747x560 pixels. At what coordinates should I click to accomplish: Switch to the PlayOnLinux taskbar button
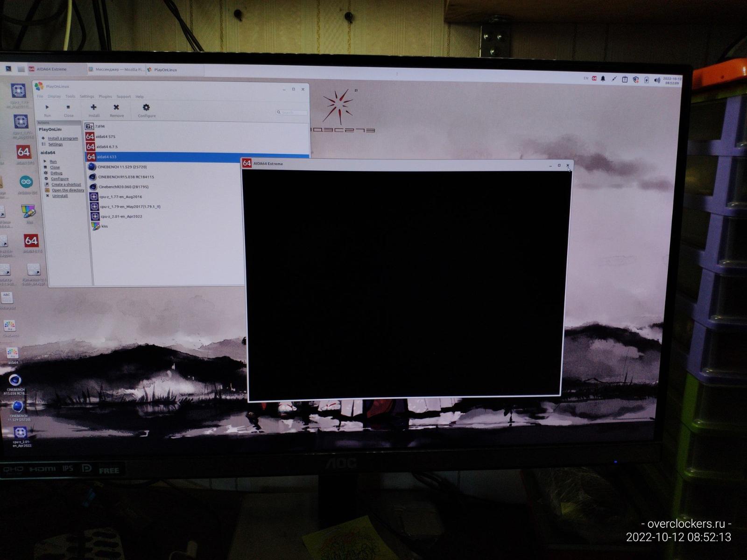175,70
